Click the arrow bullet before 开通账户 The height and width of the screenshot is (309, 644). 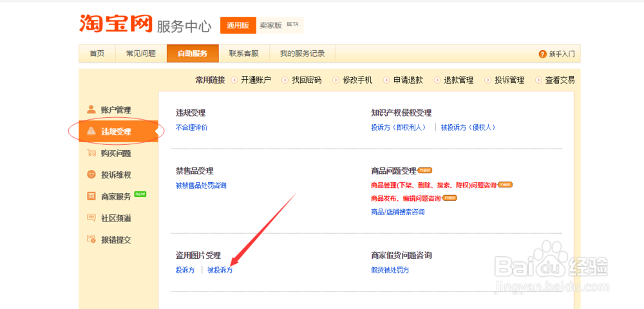(234, 80)
